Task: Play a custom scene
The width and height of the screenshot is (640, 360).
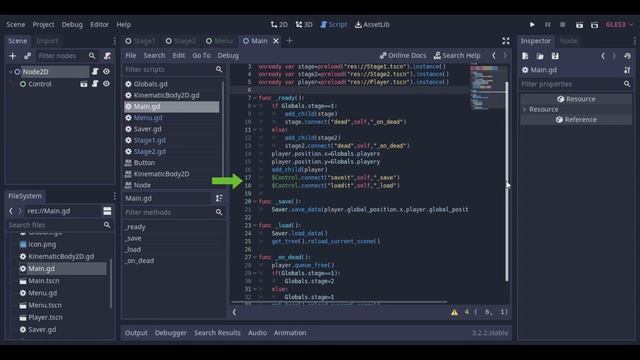Action: [594, 24]
